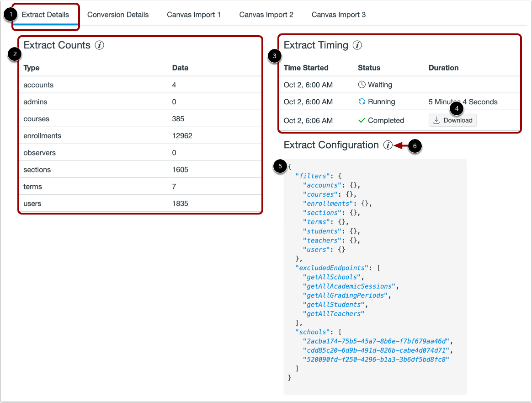This screenshot has height=403, width=532.
Task: Click the courses count value 385
Action: click(178, 119)
